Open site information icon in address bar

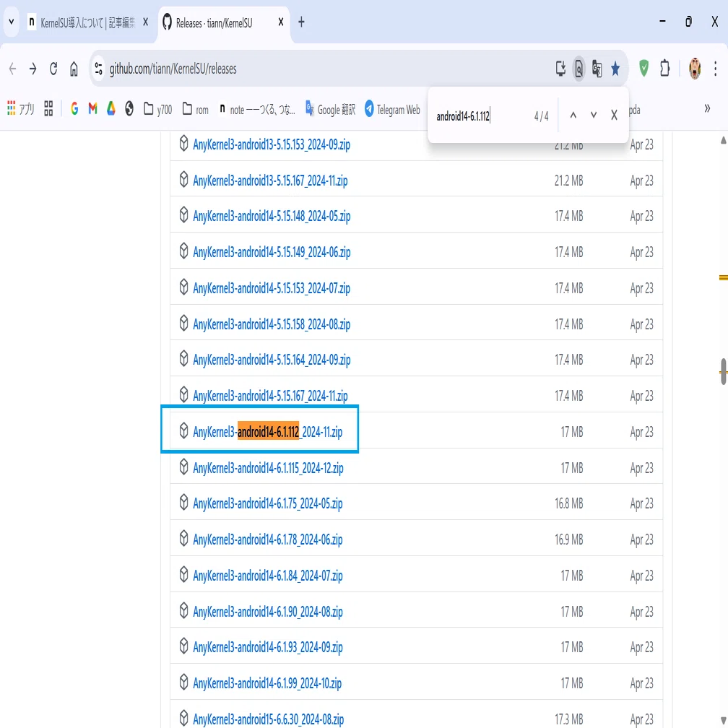tap(98, 69)
